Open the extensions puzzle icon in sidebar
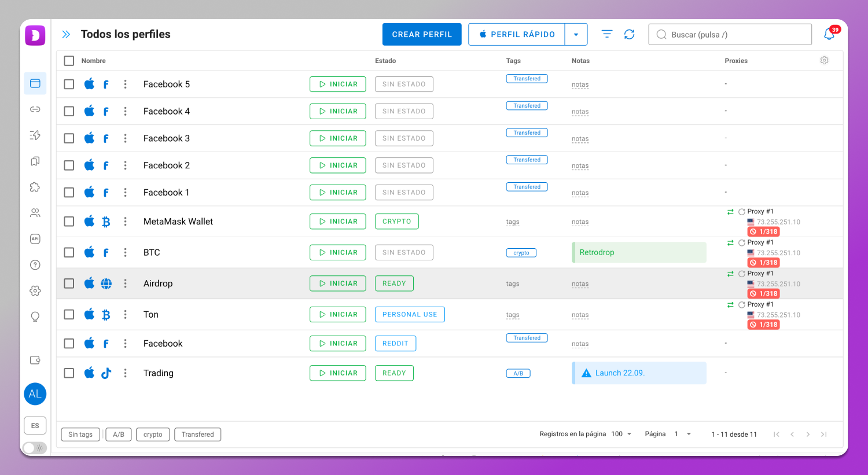Screen dimensions: 868x475 pyautogui.click(x=35, y=187)
